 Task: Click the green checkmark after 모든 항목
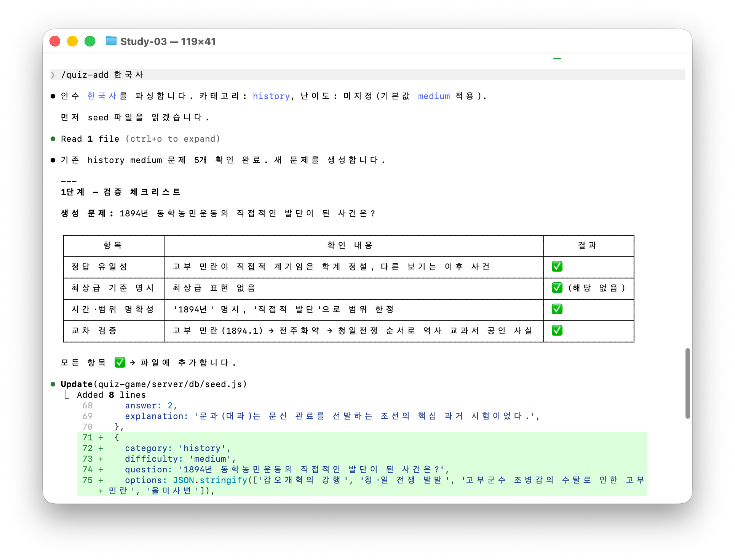pos(120,362)
